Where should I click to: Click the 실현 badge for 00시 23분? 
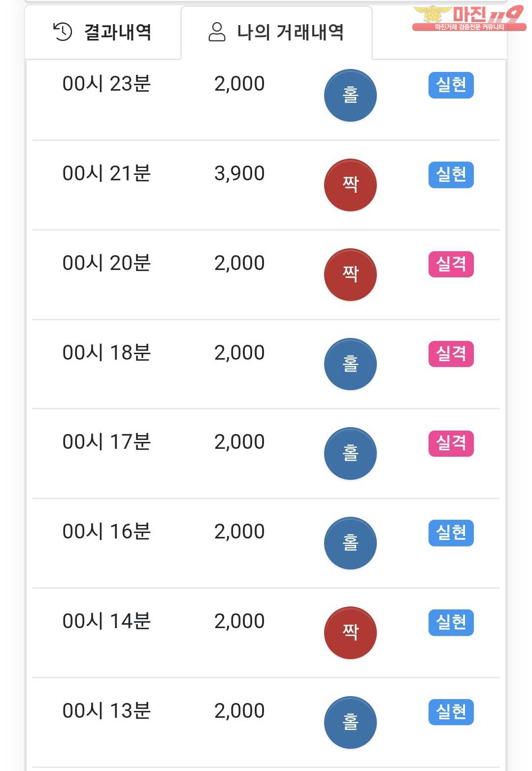(451, 85)
